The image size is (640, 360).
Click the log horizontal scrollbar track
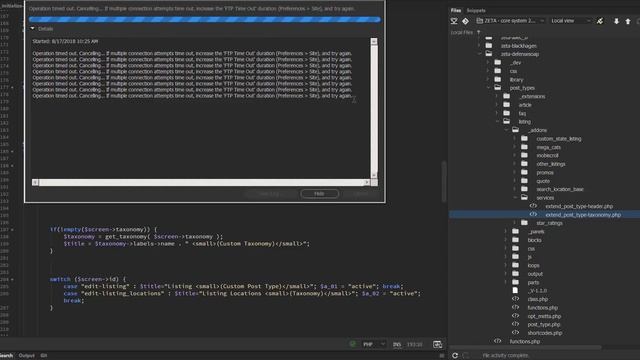coord(201,182)
